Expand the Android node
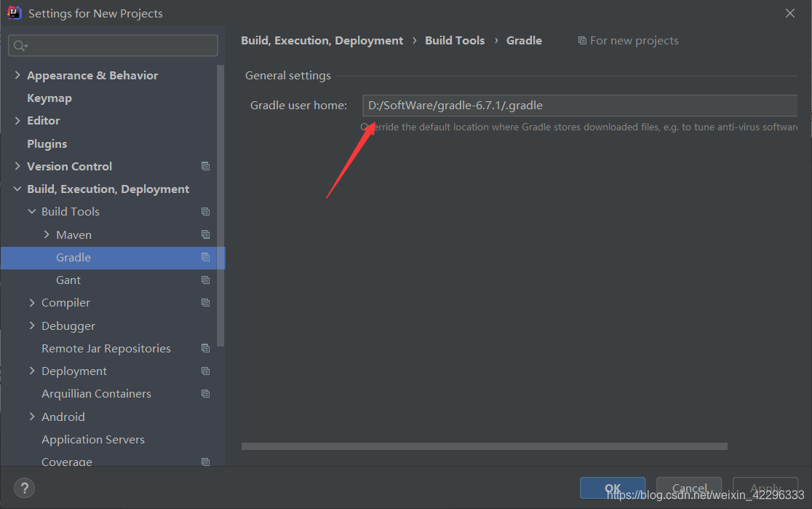 click(32, 417)
